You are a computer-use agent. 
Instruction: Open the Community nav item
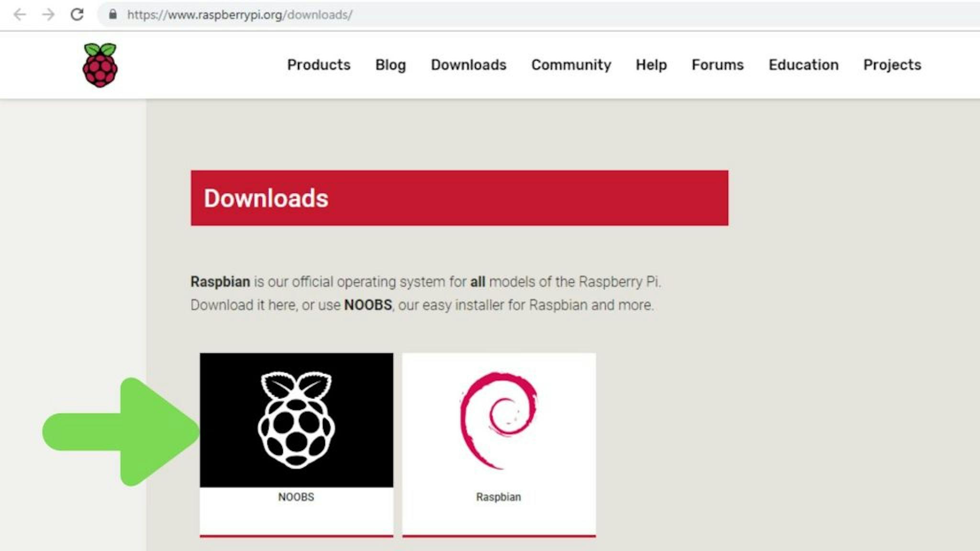pos(571,65)
